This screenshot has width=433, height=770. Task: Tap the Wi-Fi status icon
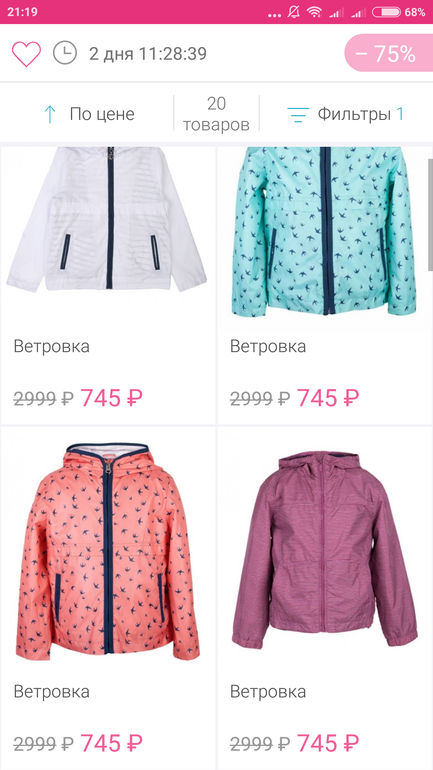point(314,12)
